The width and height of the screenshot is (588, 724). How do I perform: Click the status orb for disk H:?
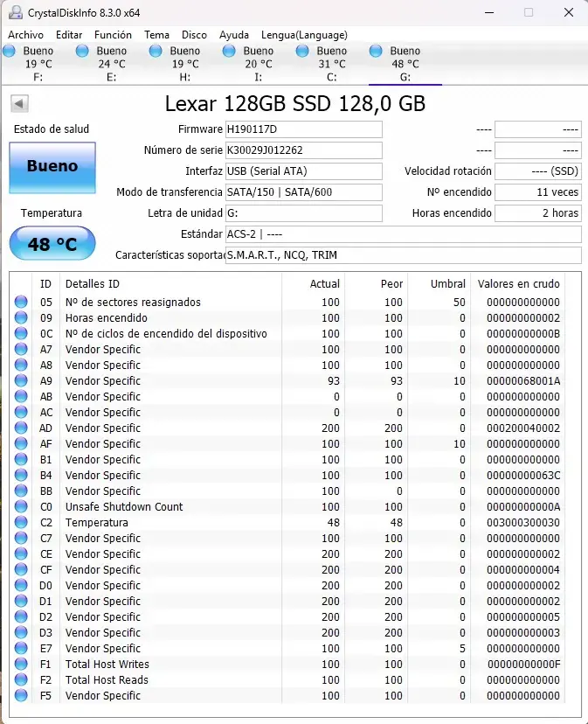click(x=156, y=51)
